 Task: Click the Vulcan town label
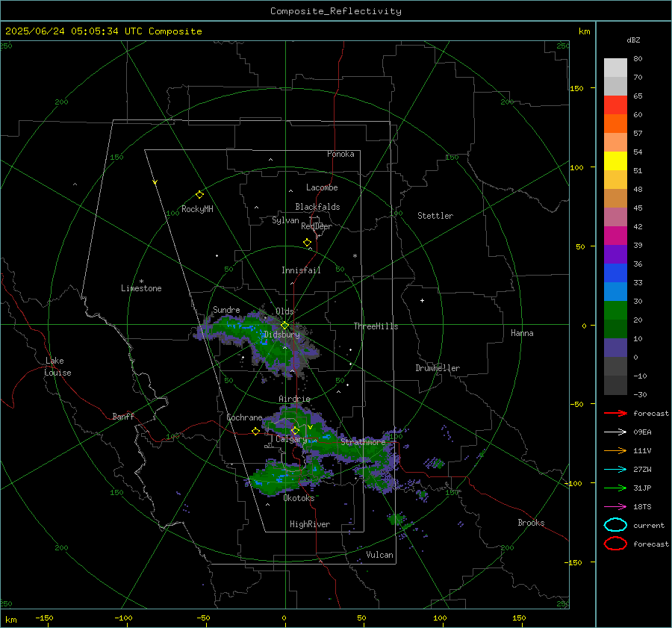[379, 555]
